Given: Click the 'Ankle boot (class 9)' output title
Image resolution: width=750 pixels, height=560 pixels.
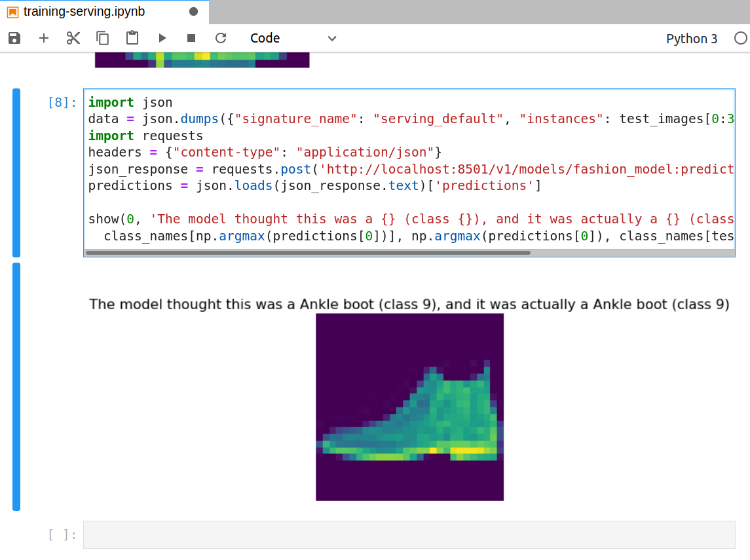Looking at the screenshot, I should tap(409, 304).
